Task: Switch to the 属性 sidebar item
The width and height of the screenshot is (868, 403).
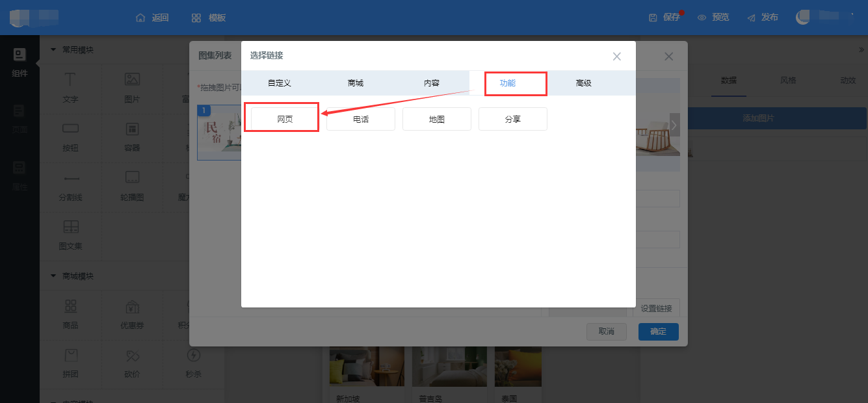Action: coord(20,175)
